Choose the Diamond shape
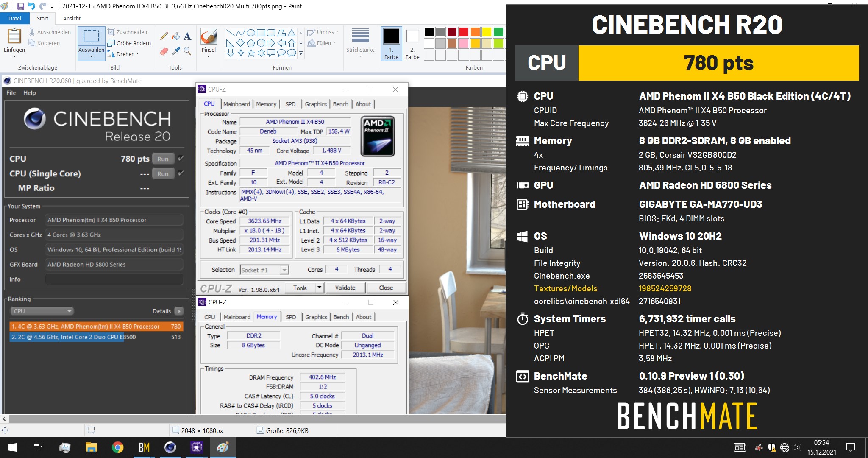The width and height of the screenshot is (868, 458). tap(241, 43)
